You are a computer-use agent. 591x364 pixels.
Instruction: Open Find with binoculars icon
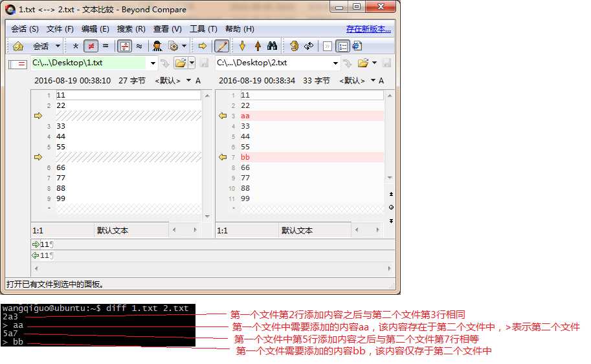point(272,46)
